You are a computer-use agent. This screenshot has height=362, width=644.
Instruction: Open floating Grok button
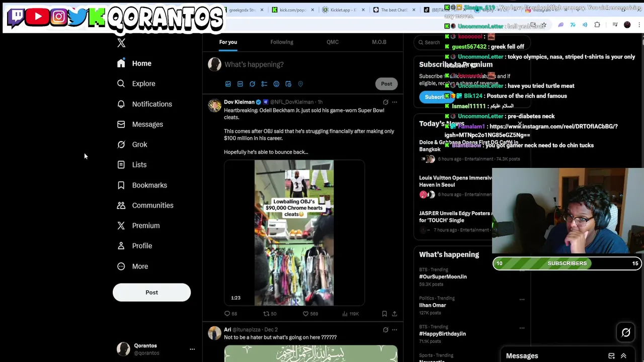click(x=626, y=332)
